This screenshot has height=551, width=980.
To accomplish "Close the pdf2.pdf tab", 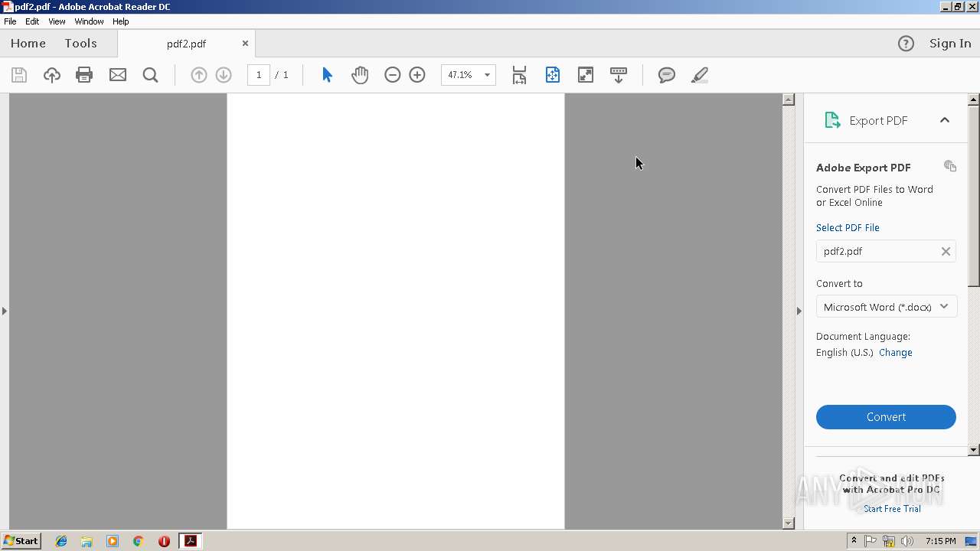I will coord(245,44).
